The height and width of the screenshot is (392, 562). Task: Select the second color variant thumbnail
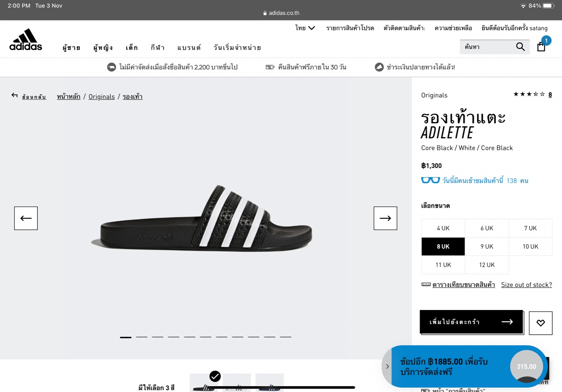pyautogui.click(x=237, y=383)
